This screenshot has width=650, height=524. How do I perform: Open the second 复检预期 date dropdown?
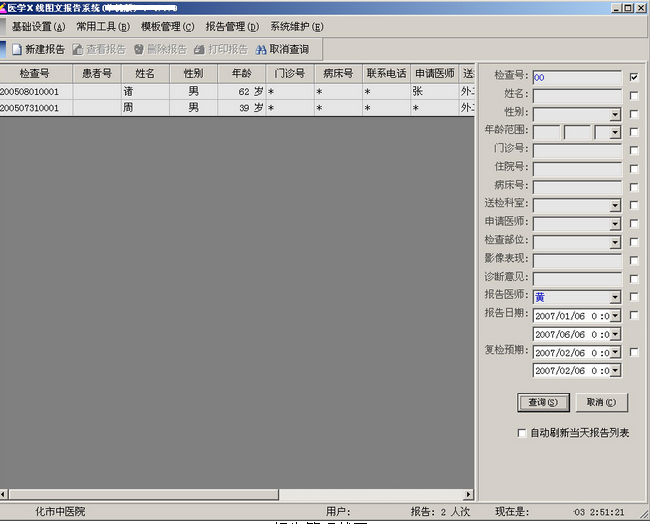[x=615, y=371]
